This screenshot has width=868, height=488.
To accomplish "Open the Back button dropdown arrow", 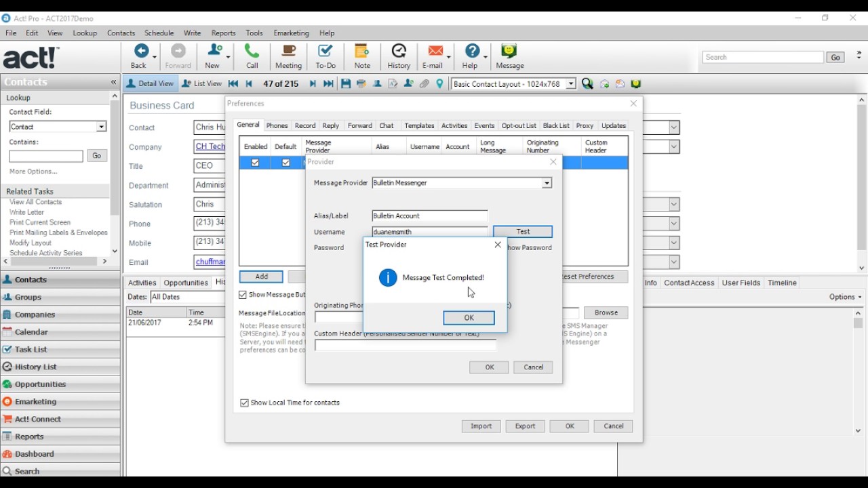I will click(155, 57).
